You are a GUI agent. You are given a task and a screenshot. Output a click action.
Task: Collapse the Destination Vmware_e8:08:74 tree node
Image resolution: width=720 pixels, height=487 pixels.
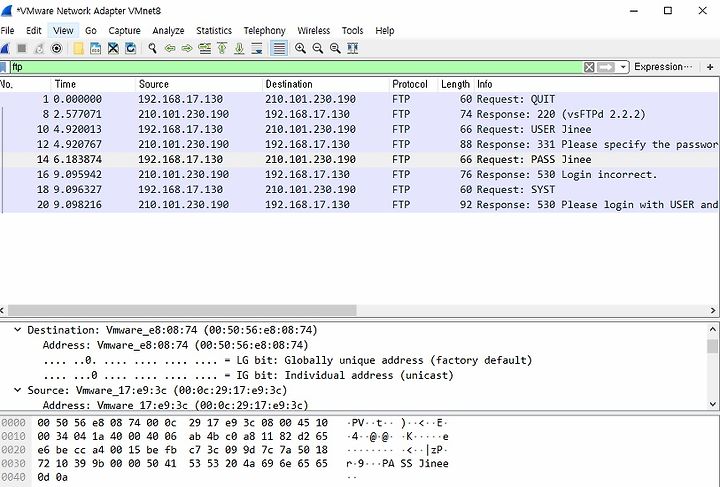pyautogui.click(x=17, y=330)
